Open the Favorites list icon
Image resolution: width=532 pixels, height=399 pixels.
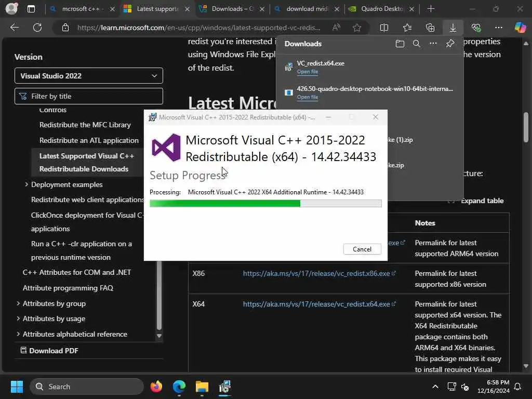point(407,28)
